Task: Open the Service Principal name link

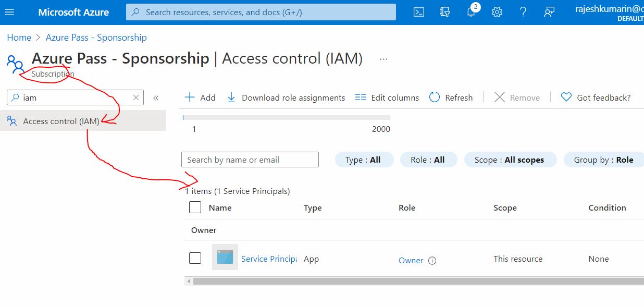Action: [x=269, y=259]
